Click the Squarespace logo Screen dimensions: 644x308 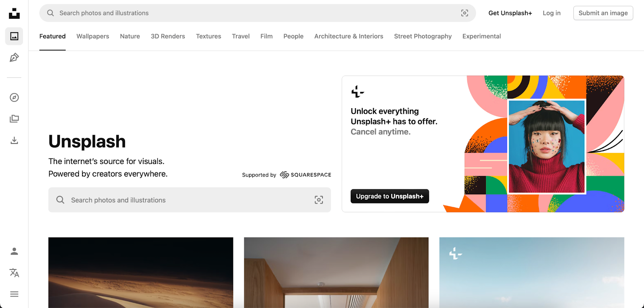coord(305,175)
